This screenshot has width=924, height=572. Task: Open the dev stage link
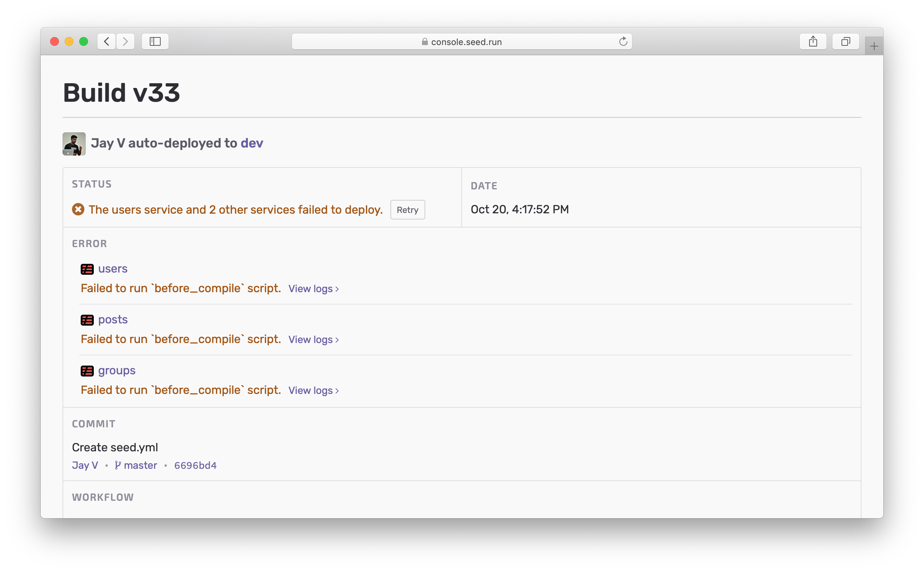tap(252, 143)
